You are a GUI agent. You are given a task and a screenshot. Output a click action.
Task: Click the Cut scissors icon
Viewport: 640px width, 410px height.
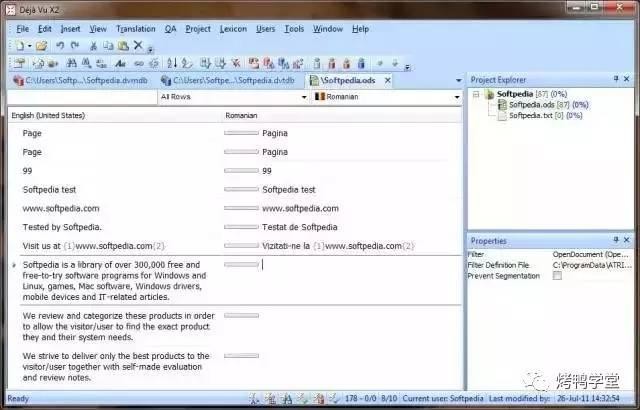coord(94,46)
